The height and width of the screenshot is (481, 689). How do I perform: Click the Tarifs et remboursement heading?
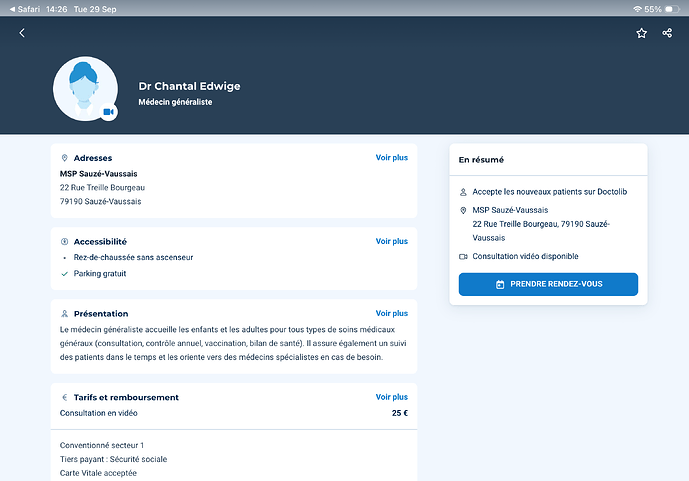coord(126,397)
